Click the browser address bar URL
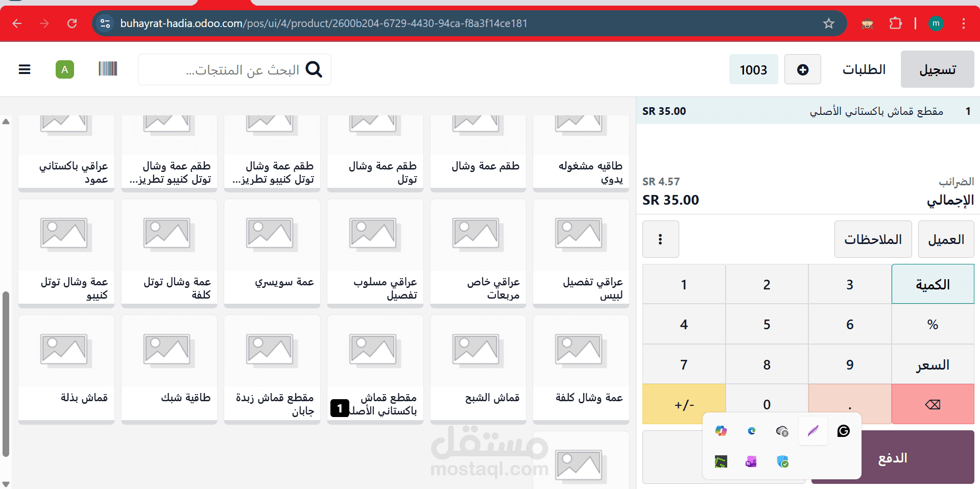 [x=324, y=23]
